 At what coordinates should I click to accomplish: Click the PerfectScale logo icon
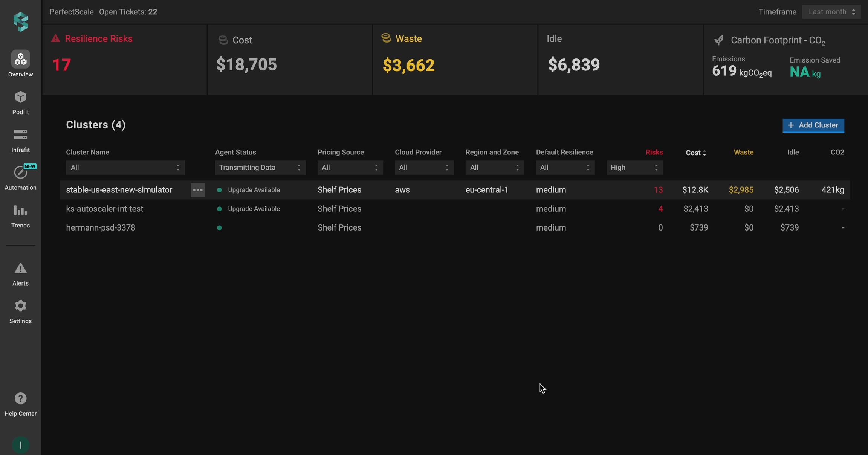pos(21,21)
